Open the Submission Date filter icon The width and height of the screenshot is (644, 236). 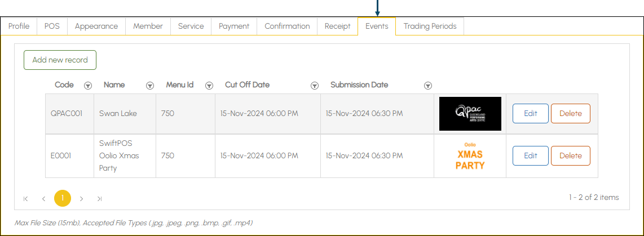click(x=427, y=86)
